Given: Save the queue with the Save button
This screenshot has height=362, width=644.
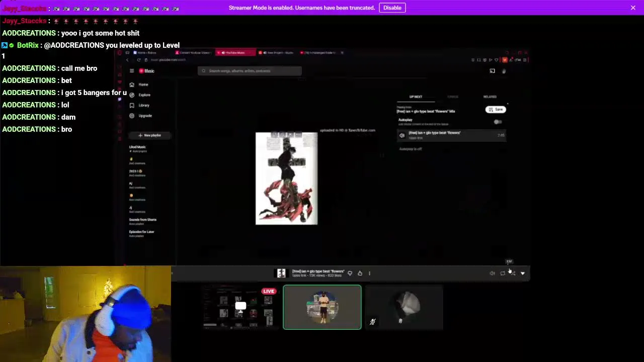Looking at the screenshot, I should (x=496, y=110).
